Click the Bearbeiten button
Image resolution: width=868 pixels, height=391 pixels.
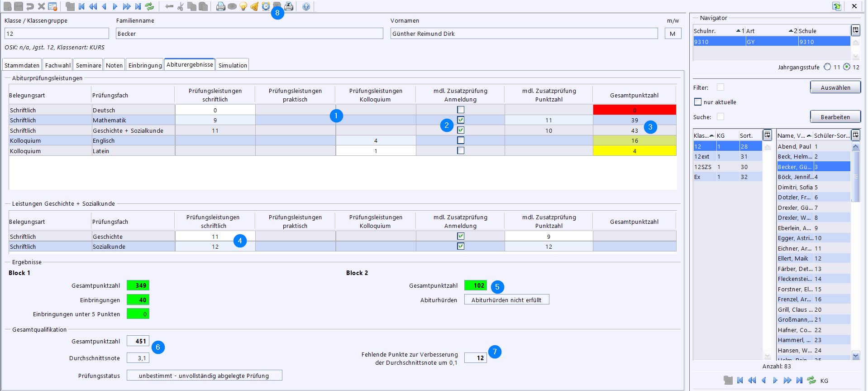click(835, 117)
